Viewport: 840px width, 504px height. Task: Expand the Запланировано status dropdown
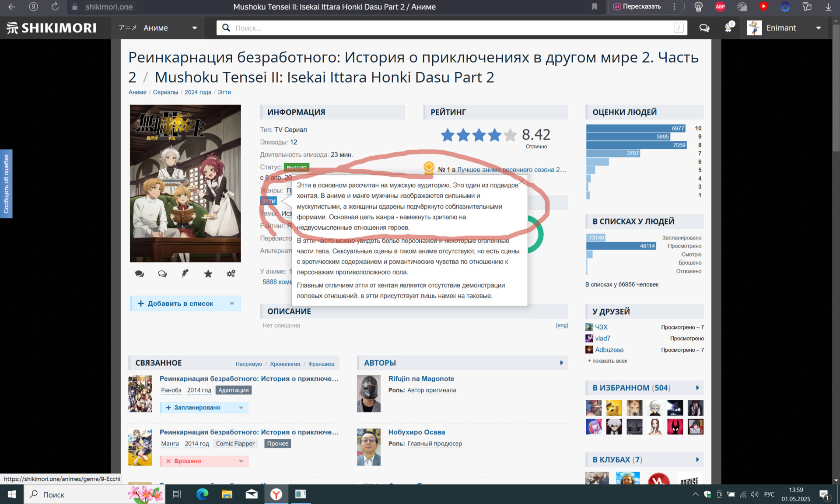tap(241, 408)
